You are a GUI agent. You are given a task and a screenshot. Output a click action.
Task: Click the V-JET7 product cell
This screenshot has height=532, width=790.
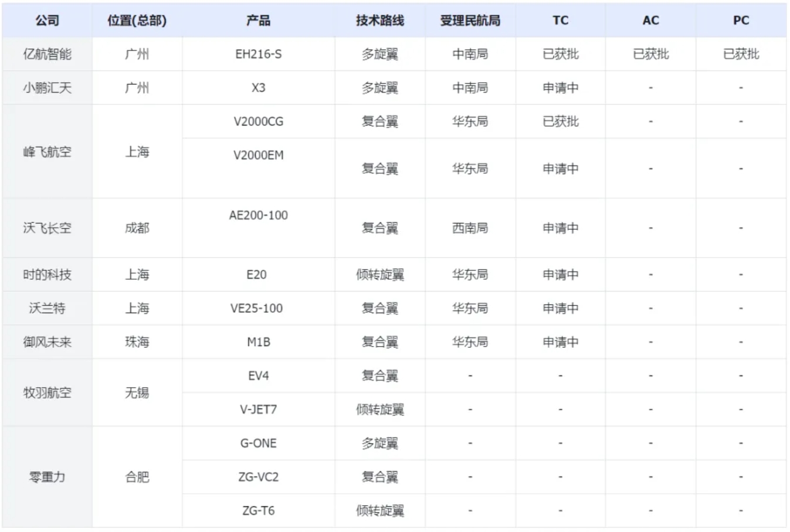(259, 409)
